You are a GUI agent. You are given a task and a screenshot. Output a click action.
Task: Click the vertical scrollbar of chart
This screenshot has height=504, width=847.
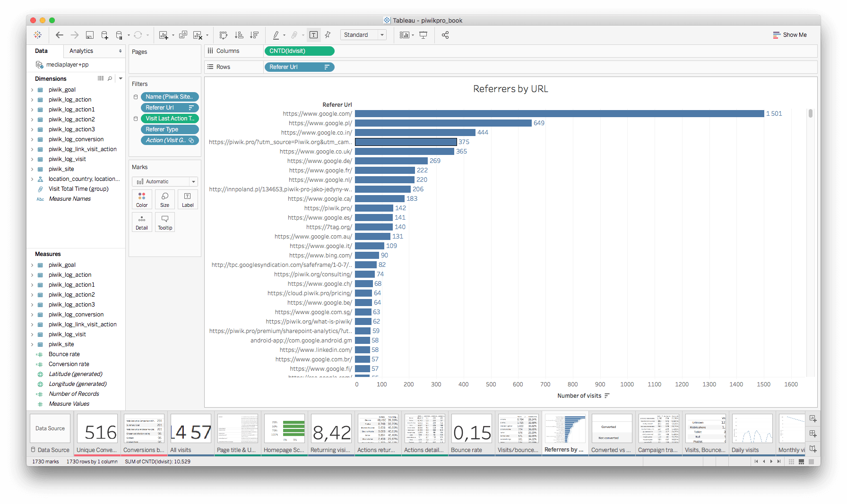point(810,113)
